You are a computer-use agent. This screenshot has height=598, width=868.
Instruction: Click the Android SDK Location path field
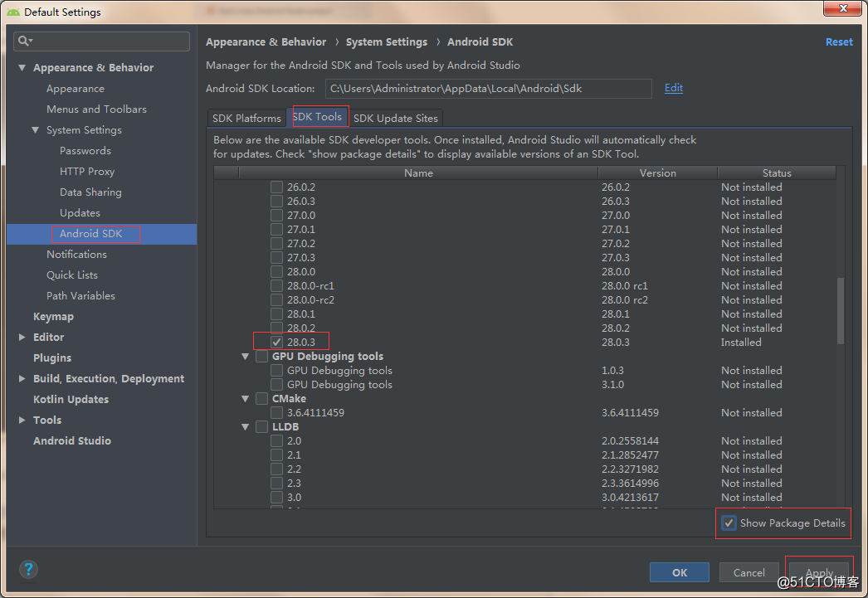[x=488, y=89]
